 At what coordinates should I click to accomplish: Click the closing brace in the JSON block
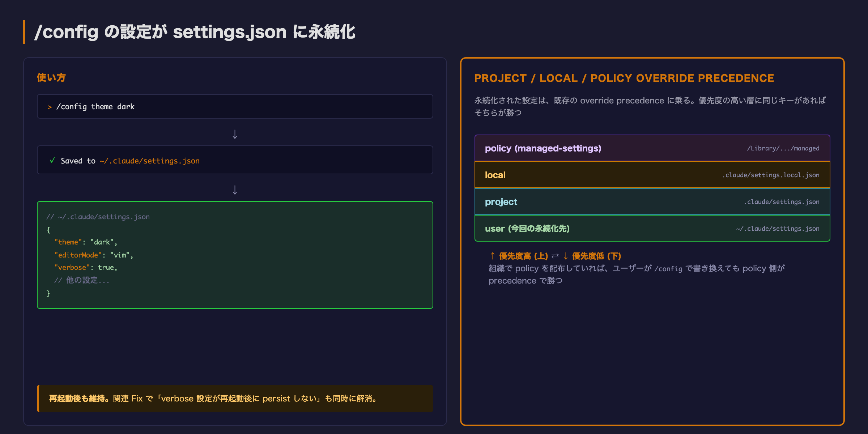click(48, 293)
